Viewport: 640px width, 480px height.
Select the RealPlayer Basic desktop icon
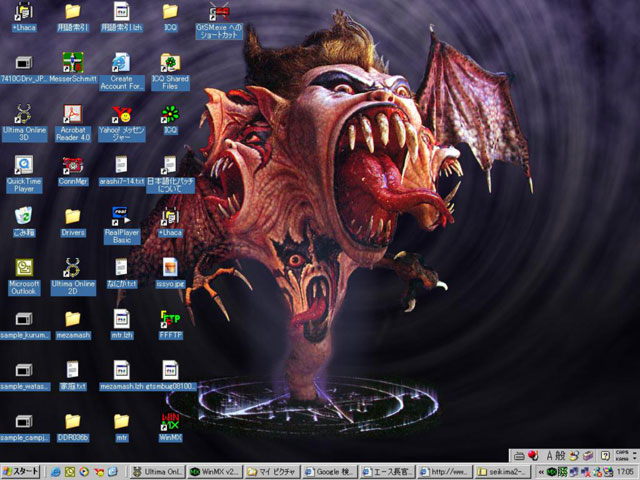click(120, 216)
